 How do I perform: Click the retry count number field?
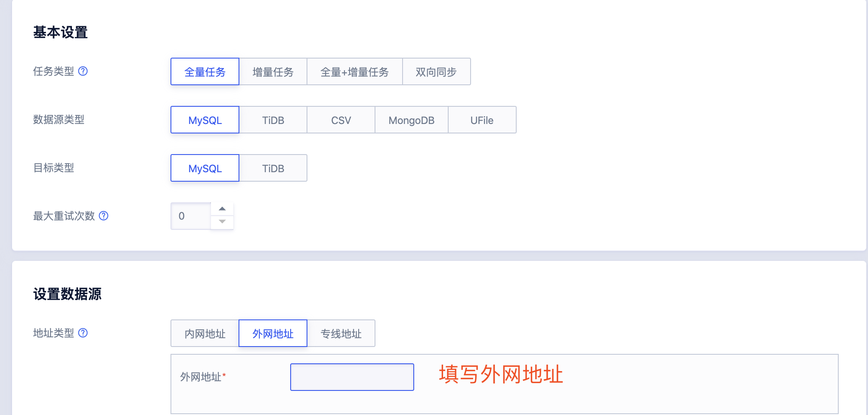190,216
